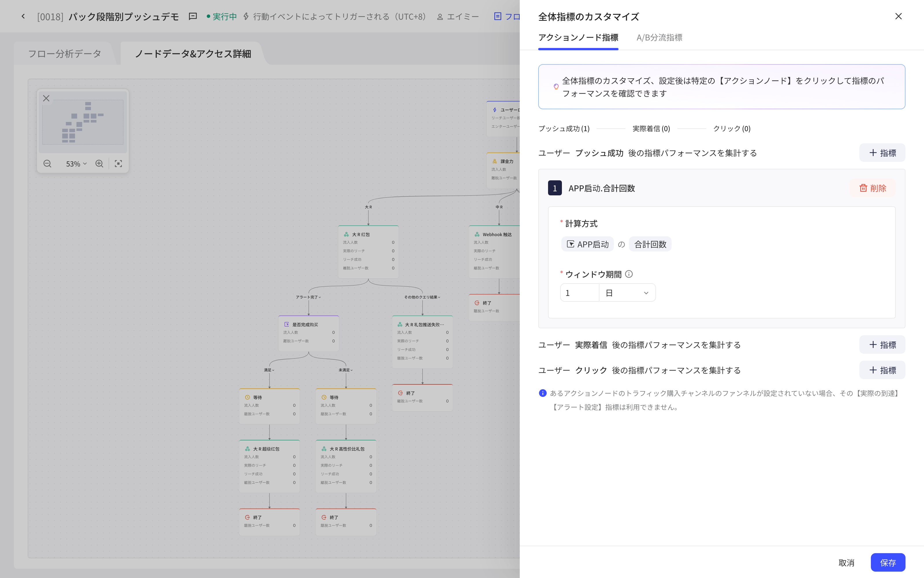
Task: Click the 保存 button
Action: [888, 562]
